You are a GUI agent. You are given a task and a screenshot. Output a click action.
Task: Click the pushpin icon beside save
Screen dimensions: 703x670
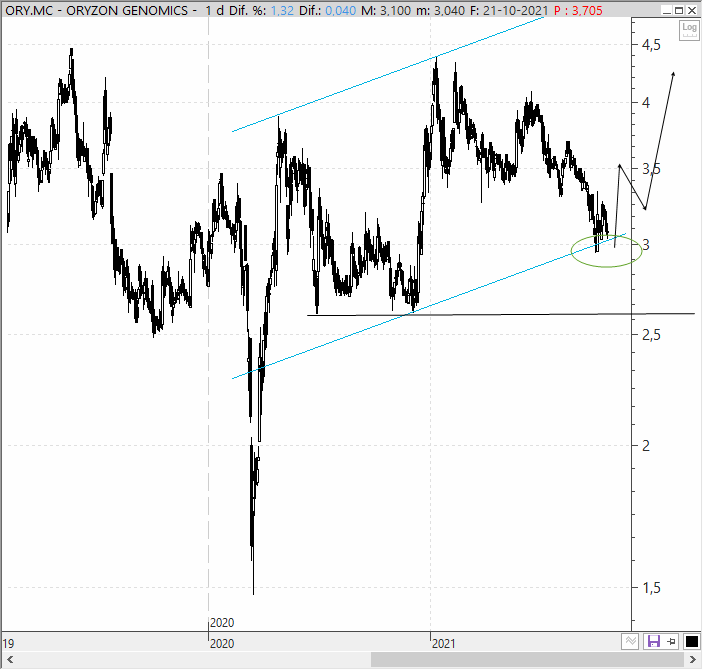pyautogui.click(x=671, y=641)
